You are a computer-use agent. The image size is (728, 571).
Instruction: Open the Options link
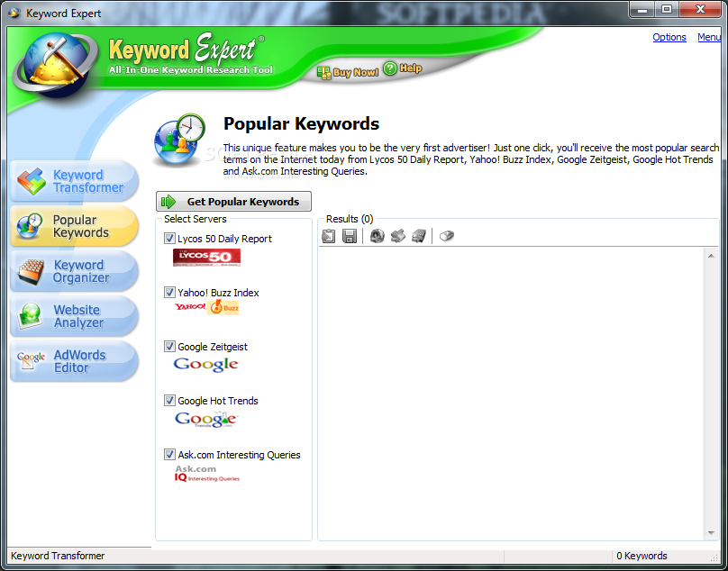click(x=669, y=37)
